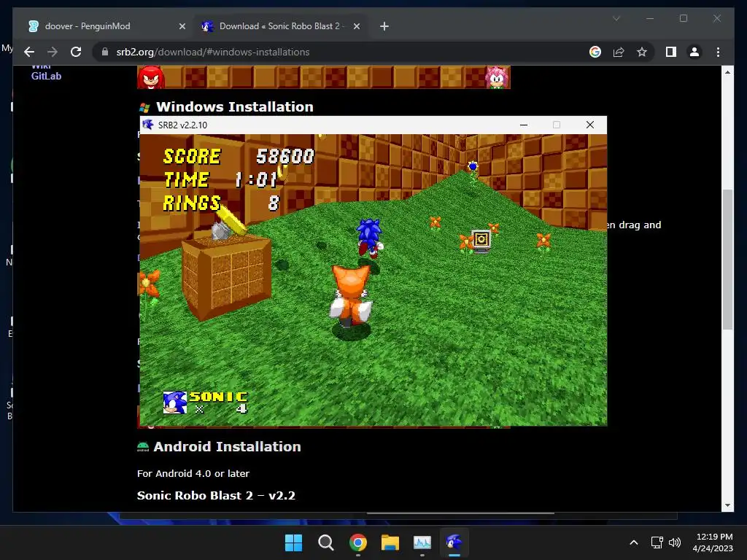Click the RINGS counter in the game HUD

pyautogui.click(x=221, y=203)
